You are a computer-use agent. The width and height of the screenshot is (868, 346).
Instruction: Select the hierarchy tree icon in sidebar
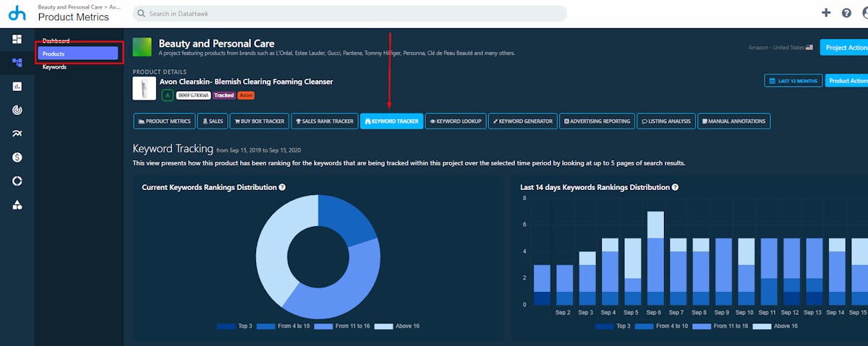(x=17, y=62)
